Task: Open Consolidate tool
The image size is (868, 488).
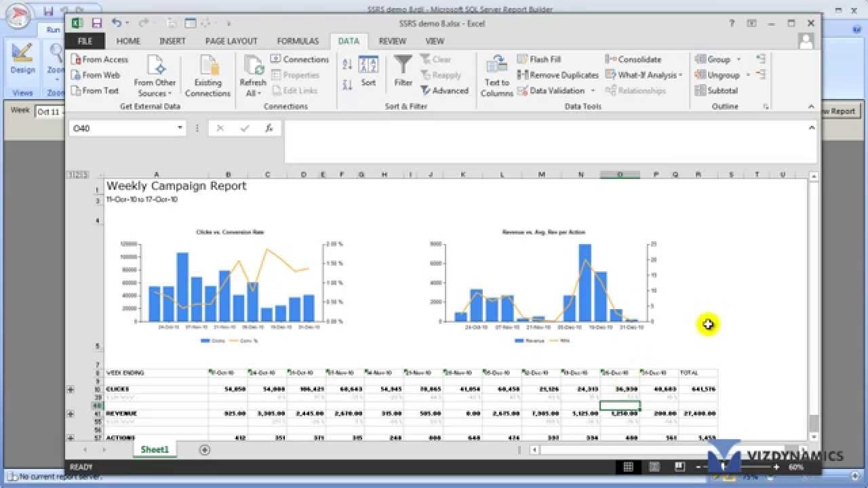Action: tap(633, 60)
